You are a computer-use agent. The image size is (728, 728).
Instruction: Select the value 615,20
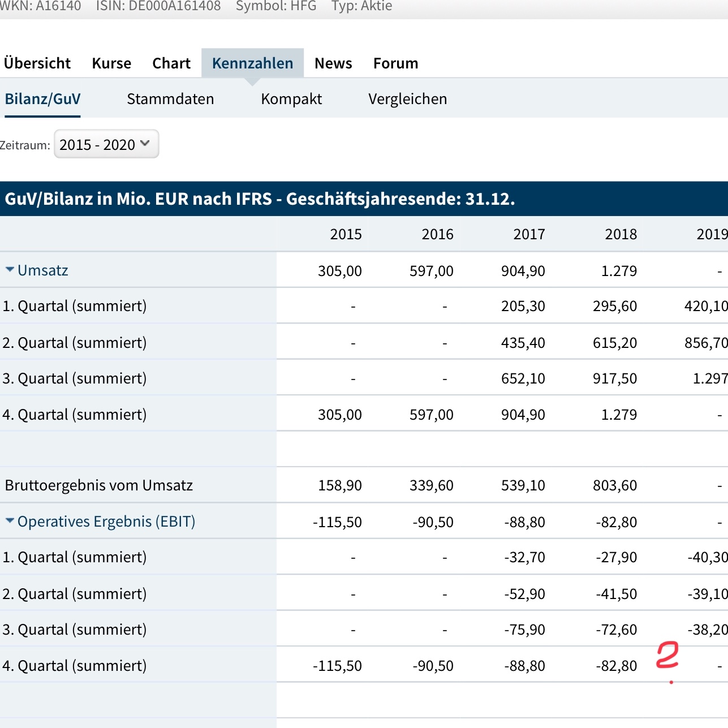[615, 343]
